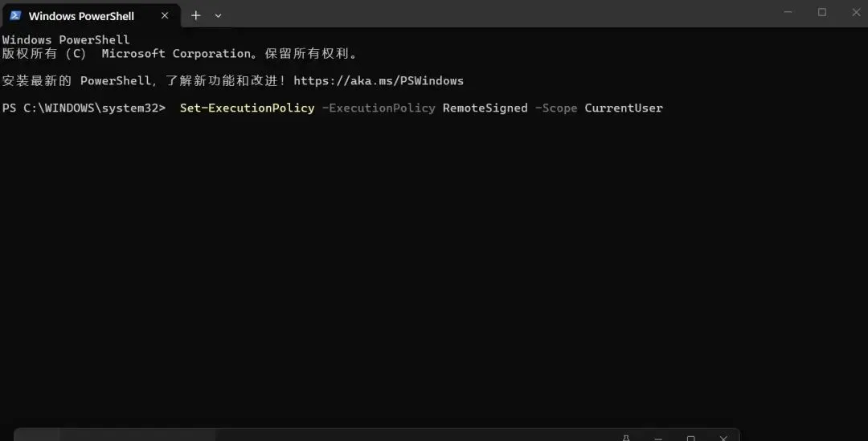Image resolution: width=868 pixels, height=441 pixels.
Task: Select the Windows PowerShell tab
Action: click(x=80, y=16)
